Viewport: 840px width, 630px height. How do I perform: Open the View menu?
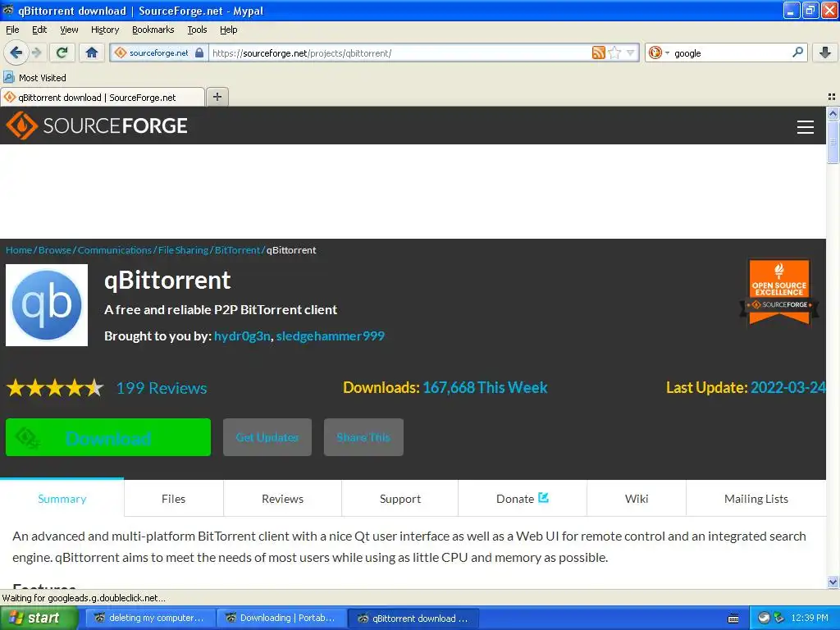coord(69,30)
